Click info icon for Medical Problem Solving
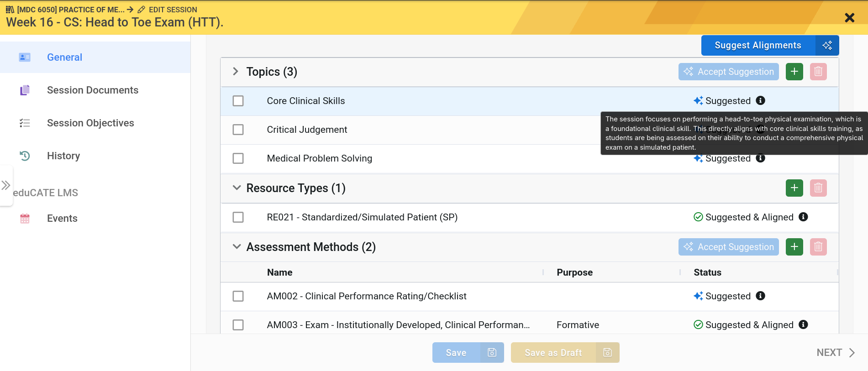The width and height of the screenshot is (868, 371). point(760,158)
